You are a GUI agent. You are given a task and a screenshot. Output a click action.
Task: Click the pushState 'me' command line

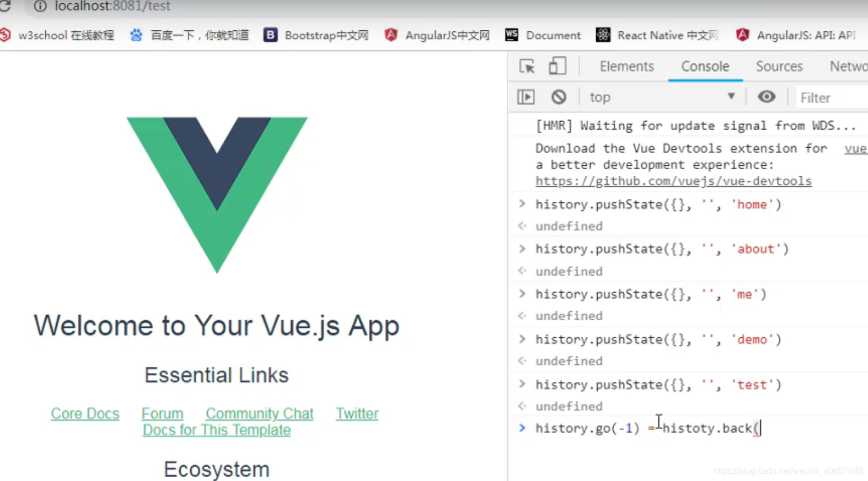[x=651, y=294]
